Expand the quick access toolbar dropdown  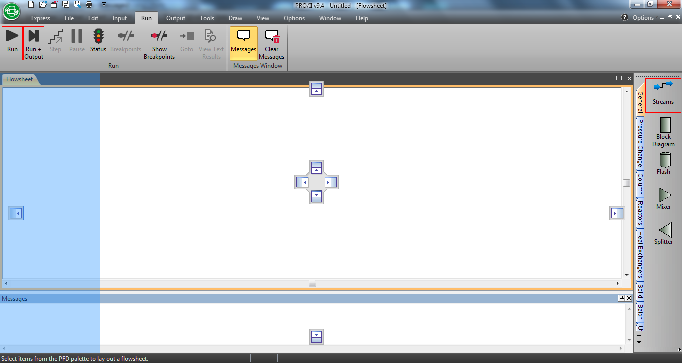(x=104, y=5)
